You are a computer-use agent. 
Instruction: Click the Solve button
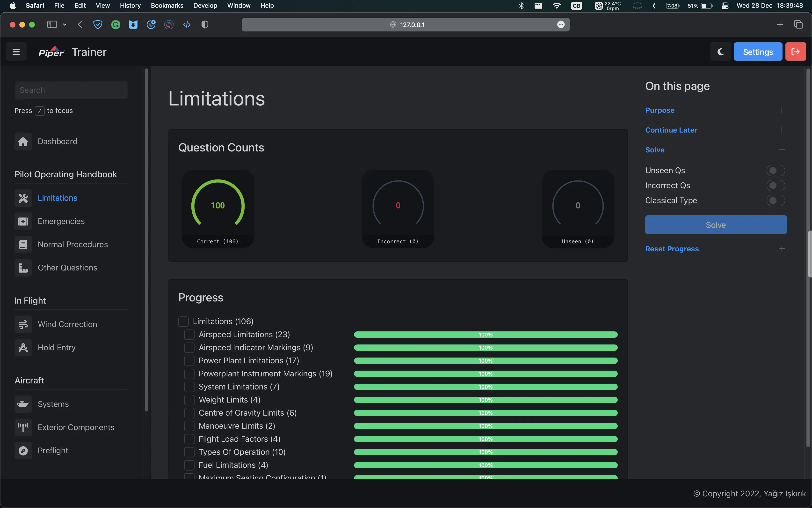[716, 225]
